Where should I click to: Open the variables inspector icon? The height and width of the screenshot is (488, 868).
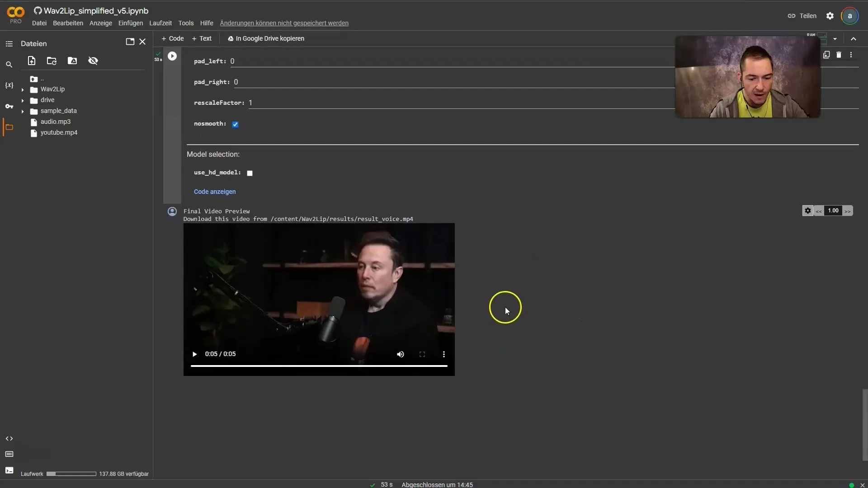coord(9,85)
